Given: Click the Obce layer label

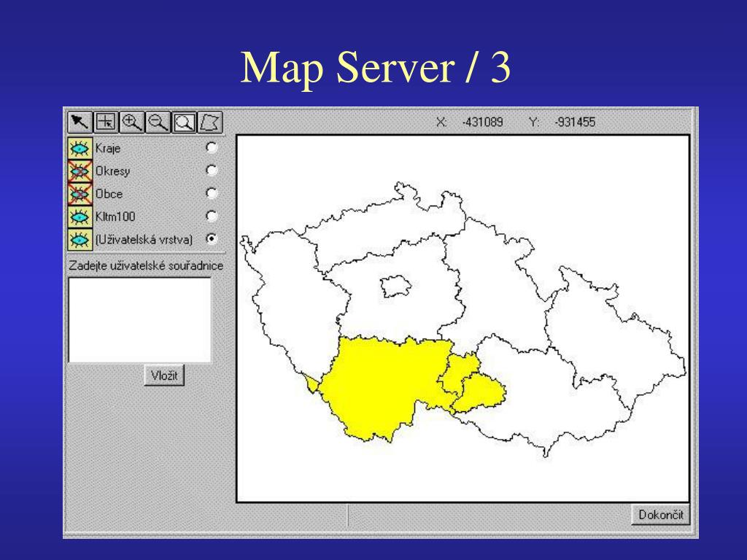Looking at the screenshot, I should click(x=109, y=194).
